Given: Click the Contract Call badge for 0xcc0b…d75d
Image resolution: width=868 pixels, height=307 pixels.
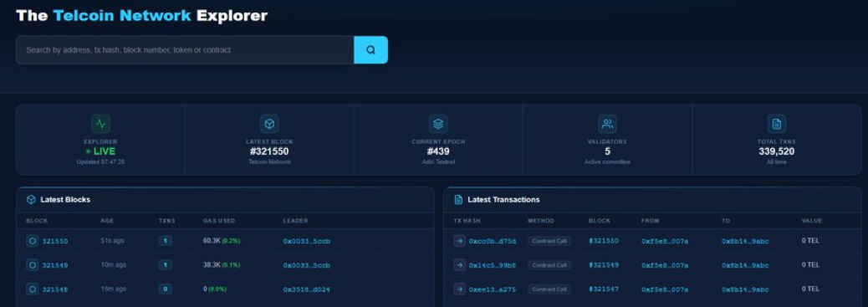Looking at the screenshot, I should (x=549, y=241).
